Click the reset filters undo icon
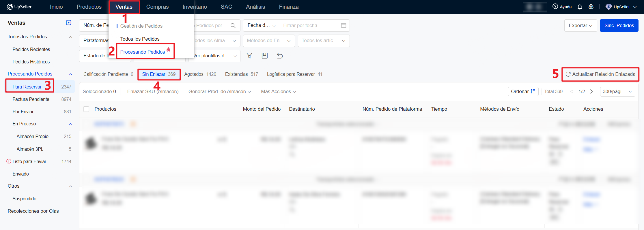 pos(280,56)
